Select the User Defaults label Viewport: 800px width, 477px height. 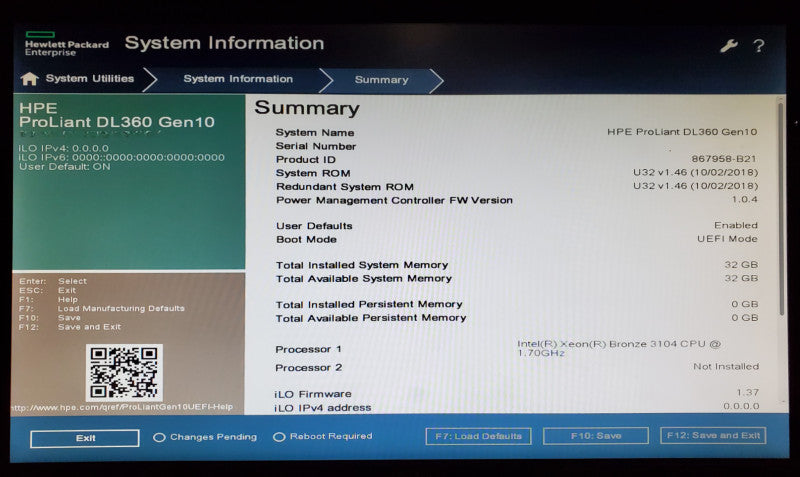(314, 226)
